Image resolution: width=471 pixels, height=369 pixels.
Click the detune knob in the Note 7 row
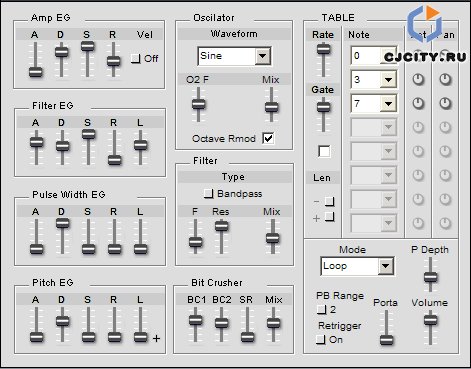point(418,103)
